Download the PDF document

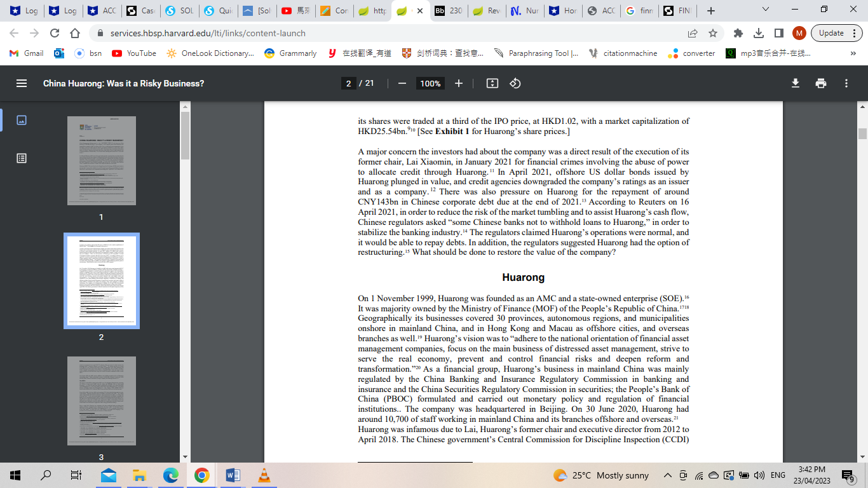pos(795,83)
